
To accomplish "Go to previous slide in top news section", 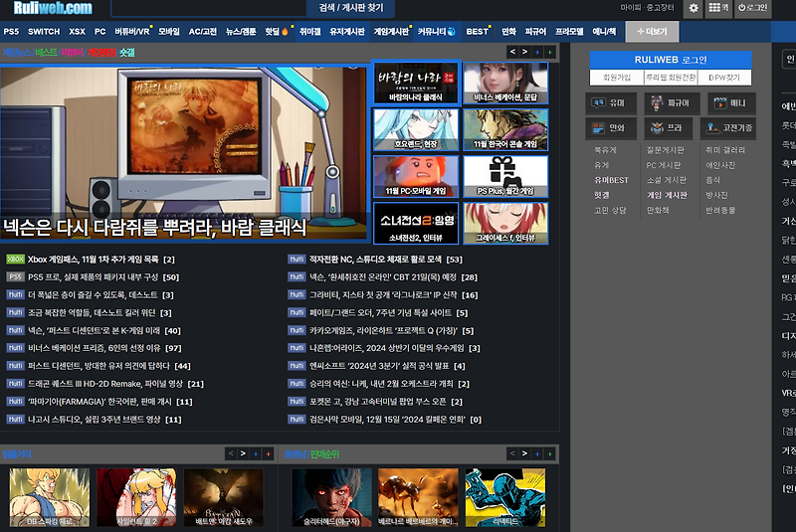I will point(512,52).
